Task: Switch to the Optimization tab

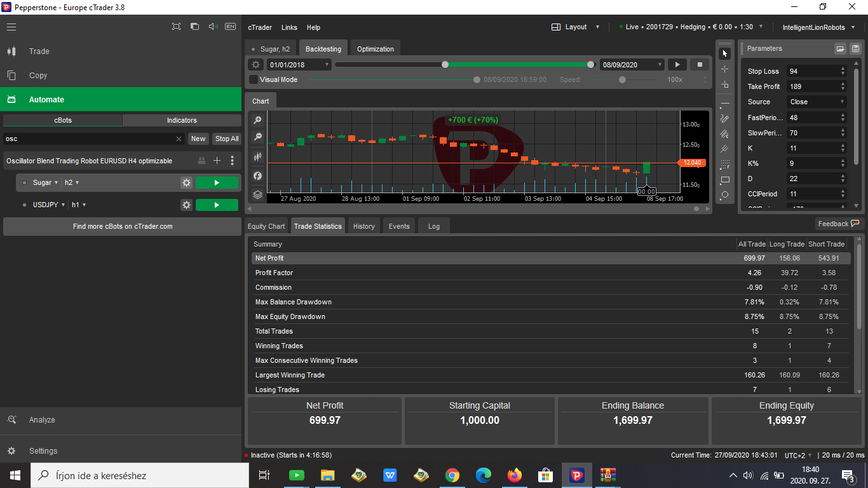Action: tap(375, 48)
